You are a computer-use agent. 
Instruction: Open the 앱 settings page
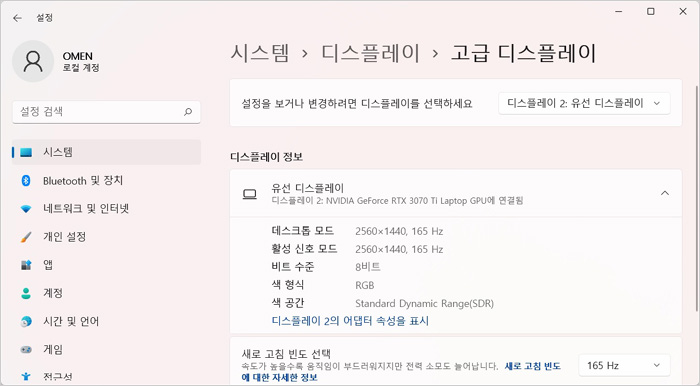click(106, 265)
